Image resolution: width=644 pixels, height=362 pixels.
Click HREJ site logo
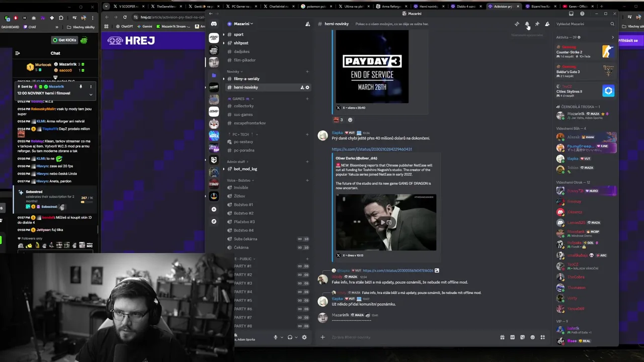click(x=131, y=40)
